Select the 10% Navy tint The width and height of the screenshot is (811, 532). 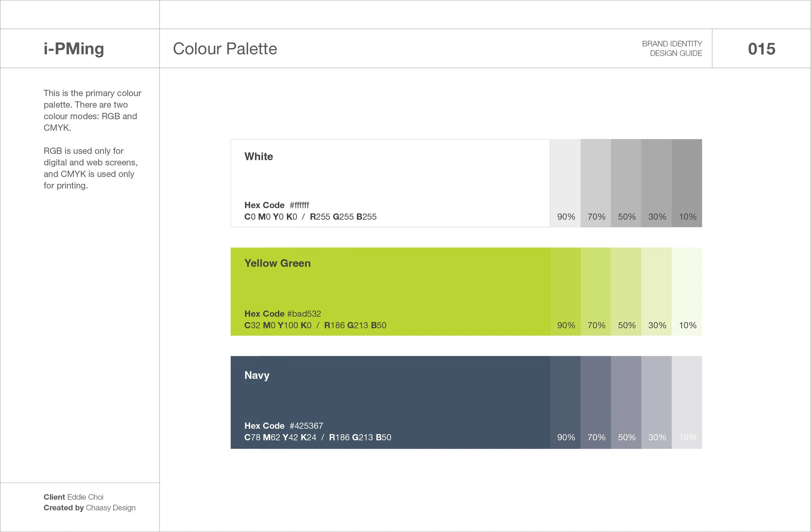pos(687,402)
